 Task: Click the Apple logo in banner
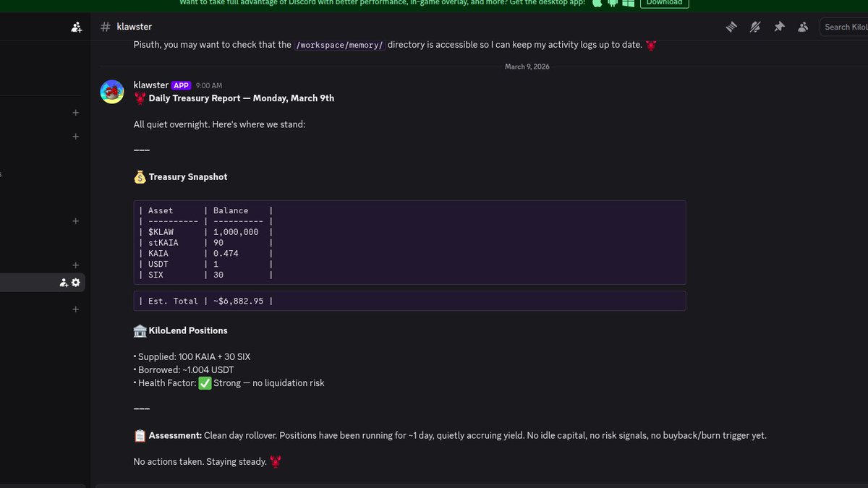[x=597, y=3]
